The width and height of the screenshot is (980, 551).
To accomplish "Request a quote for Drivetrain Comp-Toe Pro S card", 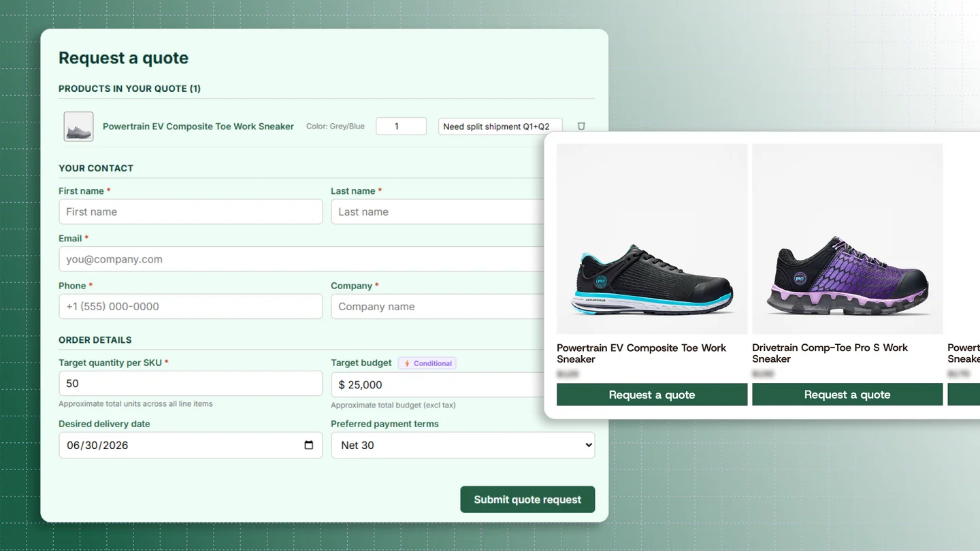I will coord(847,395).
